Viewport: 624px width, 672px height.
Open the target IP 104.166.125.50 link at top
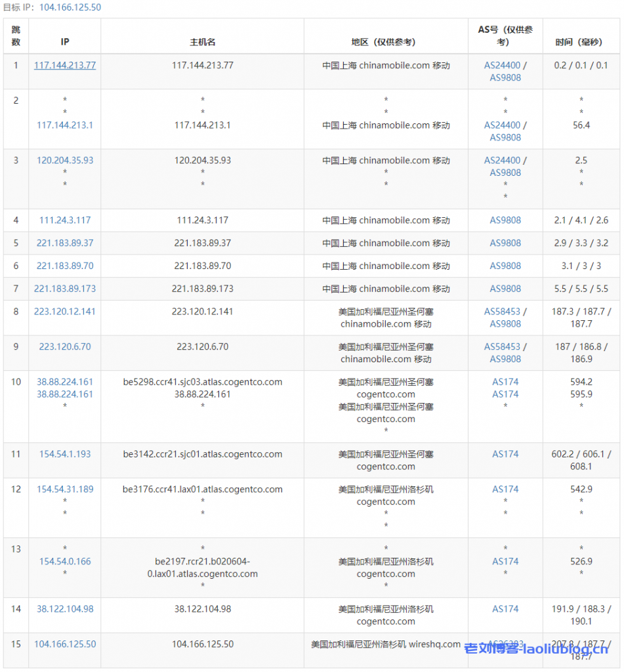point(70,7)
